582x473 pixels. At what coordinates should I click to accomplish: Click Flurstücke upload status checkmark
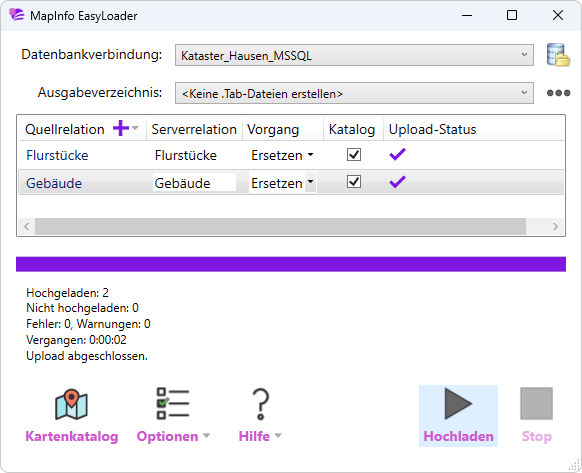(398, 154)
